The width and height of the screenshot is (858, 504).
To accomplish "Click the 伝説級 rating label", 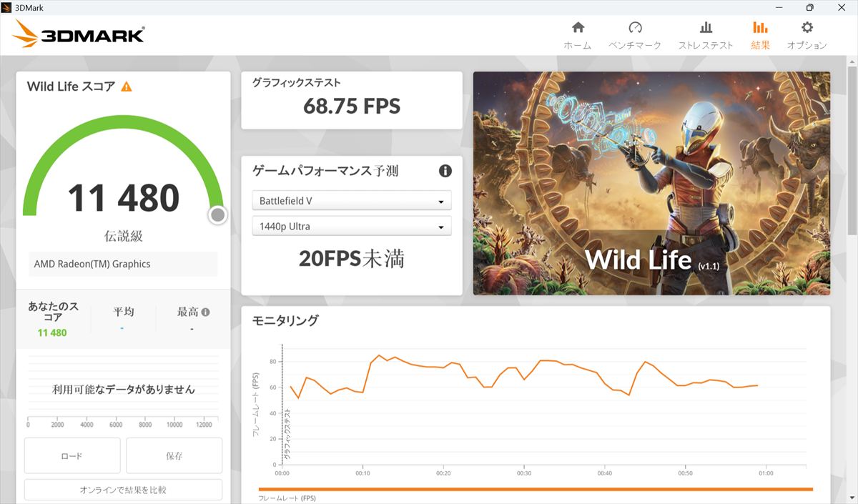I will [x=124, y=236].
